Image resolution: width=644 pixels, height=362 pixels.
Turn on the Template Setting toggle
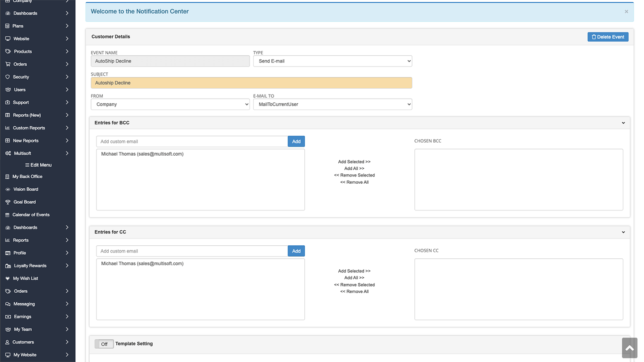click(104, 344)
